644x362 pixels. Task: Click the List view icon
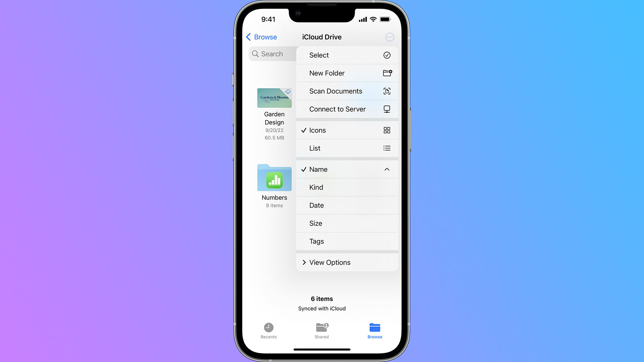(x=387, y=148)
